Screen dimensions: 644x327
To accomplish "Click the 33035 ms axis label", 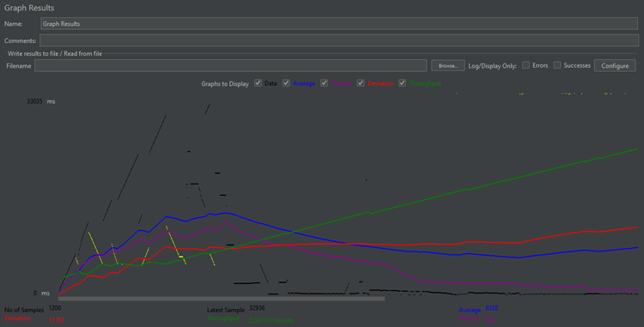I will point(41,101).
